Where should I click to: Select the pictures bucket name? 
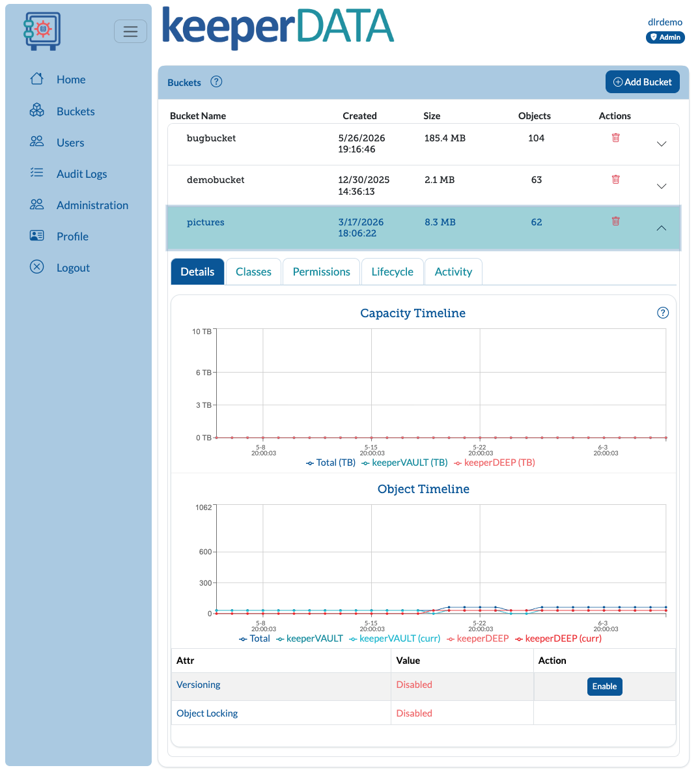tap(205, 222)
